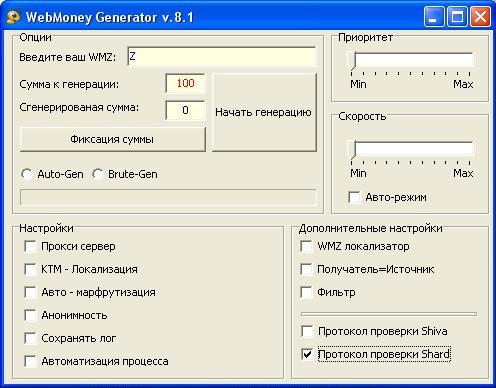Click the Сумма к генерации label

(69, 84)
